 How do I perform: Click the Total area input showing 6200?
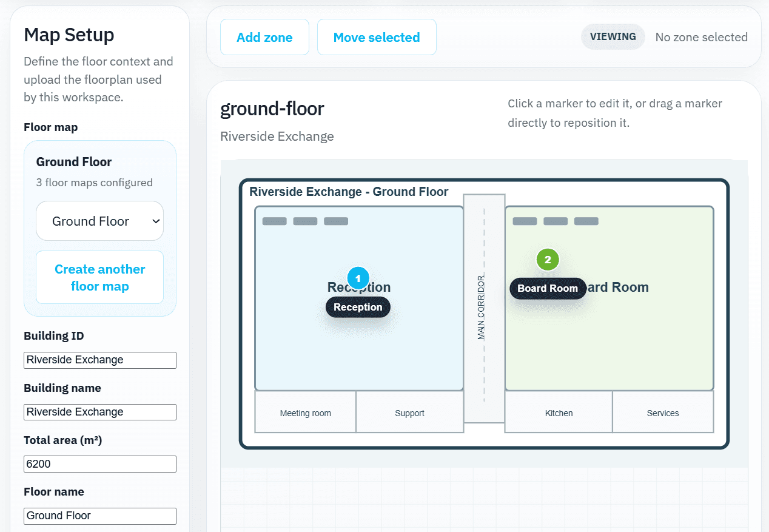100,464
